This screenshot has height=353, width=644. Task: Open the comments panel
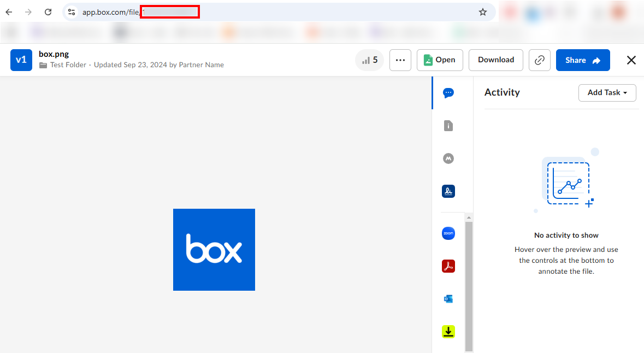point(448,93)
